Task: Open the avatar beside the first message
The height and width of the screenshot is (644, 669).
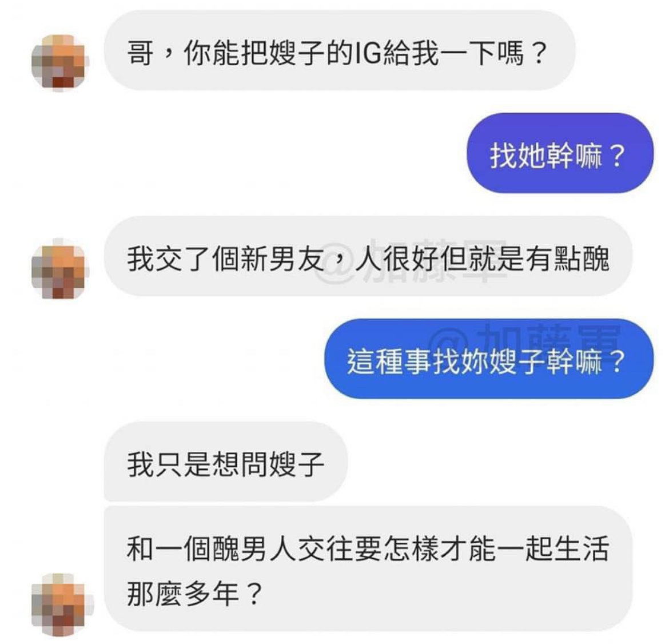Action: (x=59, y=63)
